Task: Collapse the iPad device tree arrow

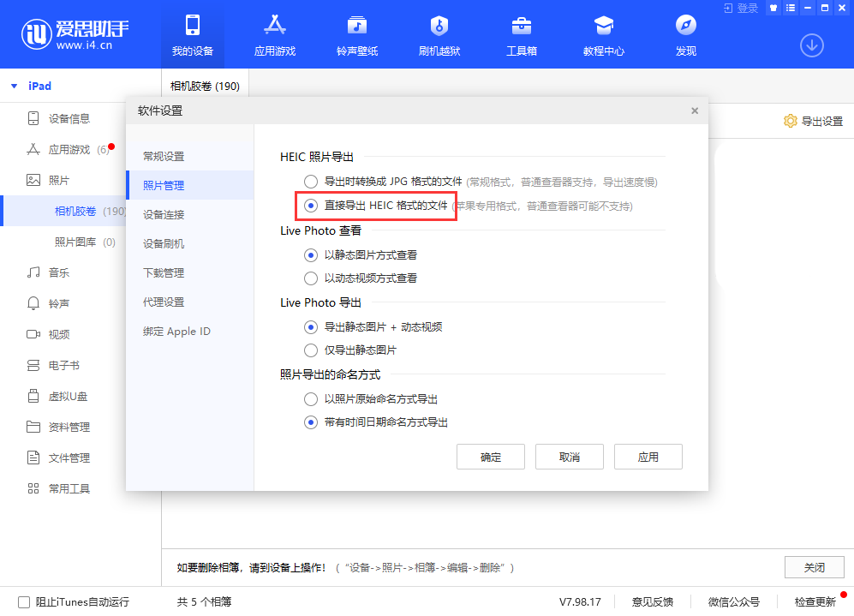Action: (15, 86)
